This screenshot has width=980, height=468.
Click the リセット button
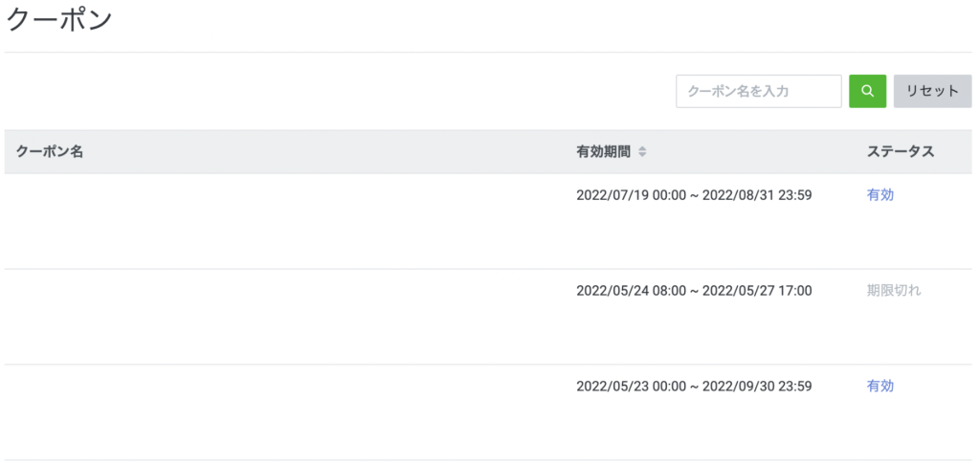click(932, 91)
